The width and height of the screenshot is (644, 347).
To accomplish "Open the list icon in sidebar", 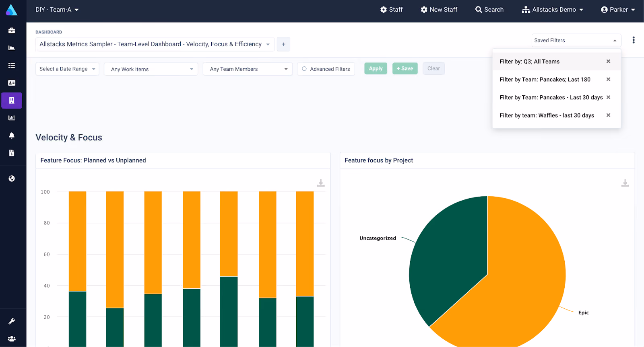I will coord(12,66).
